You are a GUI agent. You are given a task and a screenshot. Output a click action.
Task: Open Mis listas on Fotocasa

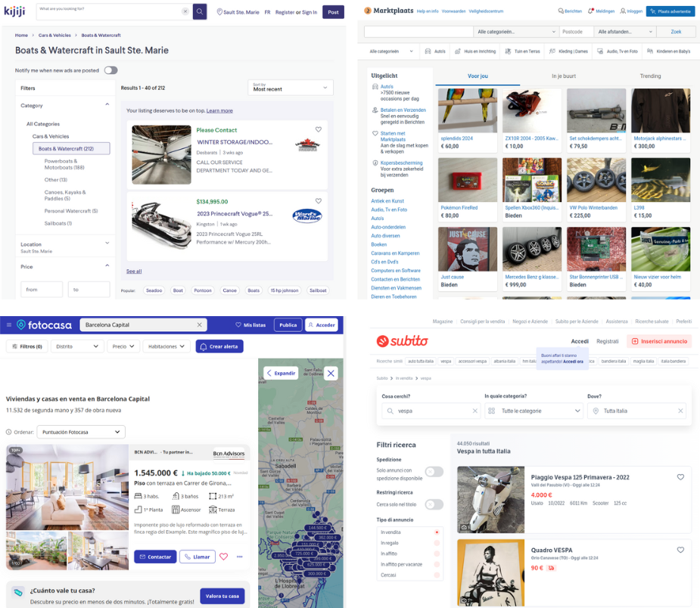pos(250,325)
